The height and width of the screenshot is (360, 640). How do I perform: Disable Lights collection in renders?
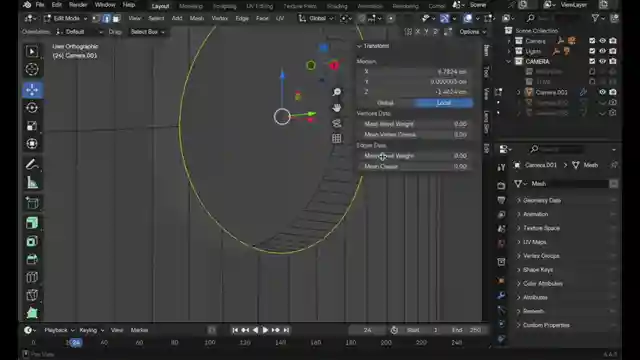(613, 51)
